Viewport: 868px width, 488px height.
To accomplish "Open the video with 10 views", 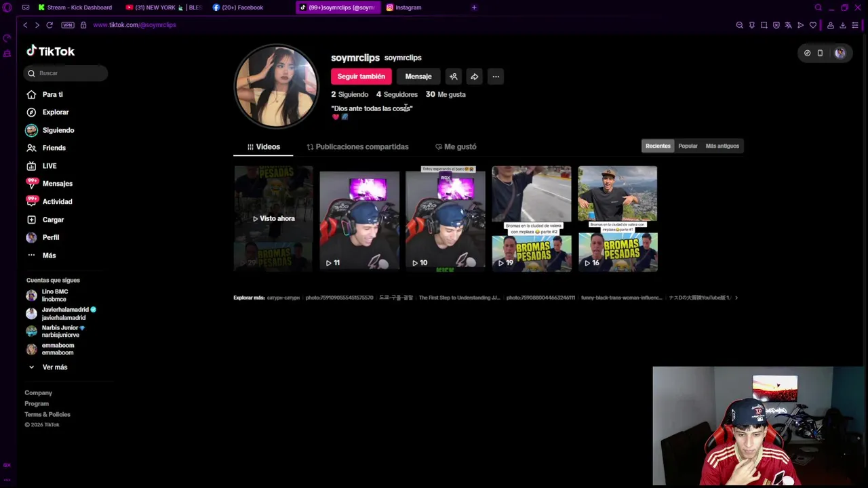I will coord(446,219).
